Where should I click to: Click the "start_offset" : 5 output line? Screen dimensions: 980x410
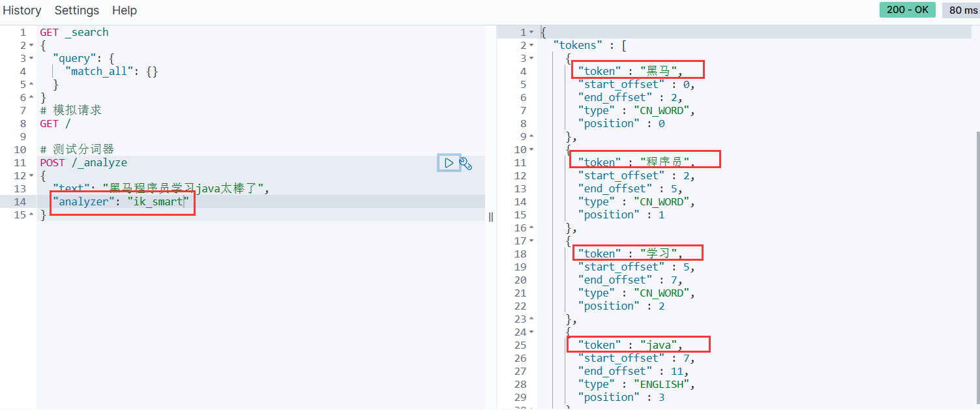(x=636, y=267)
